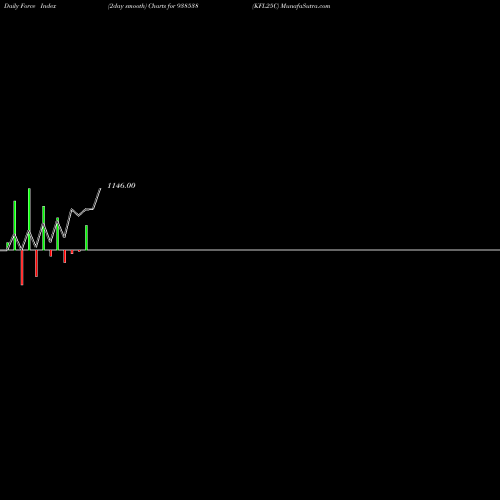
Task: Click the longest red negative bar
Action: pyautogui.click(x=22, y=267)
